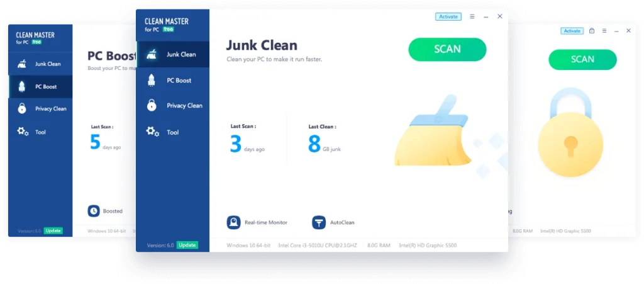The image size is (644, 284).
Task: Click 'Intel Core i3-5010U CPU@2.1GHZ' status text
Action: click(x=318, y=246)
